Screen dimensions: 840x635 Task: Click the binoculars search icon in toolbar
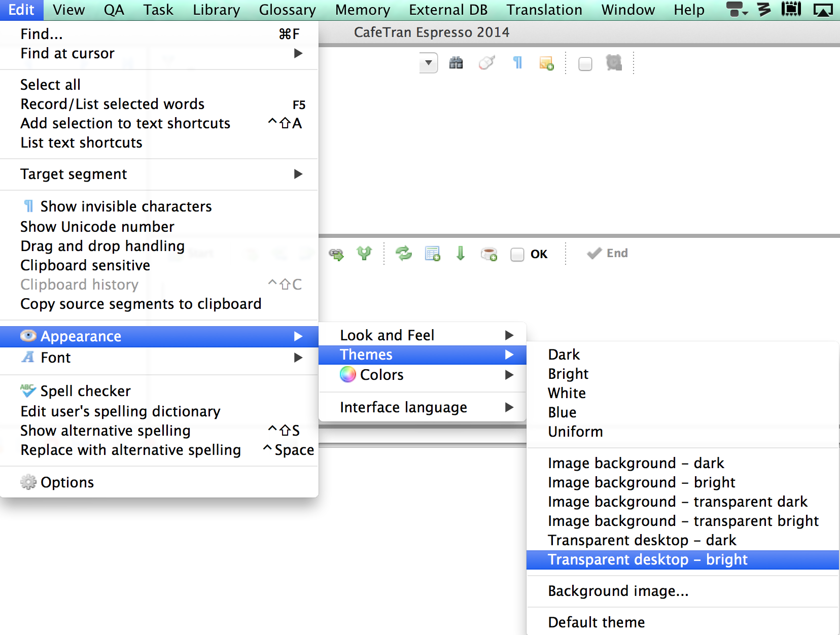[x=456, y=63]
